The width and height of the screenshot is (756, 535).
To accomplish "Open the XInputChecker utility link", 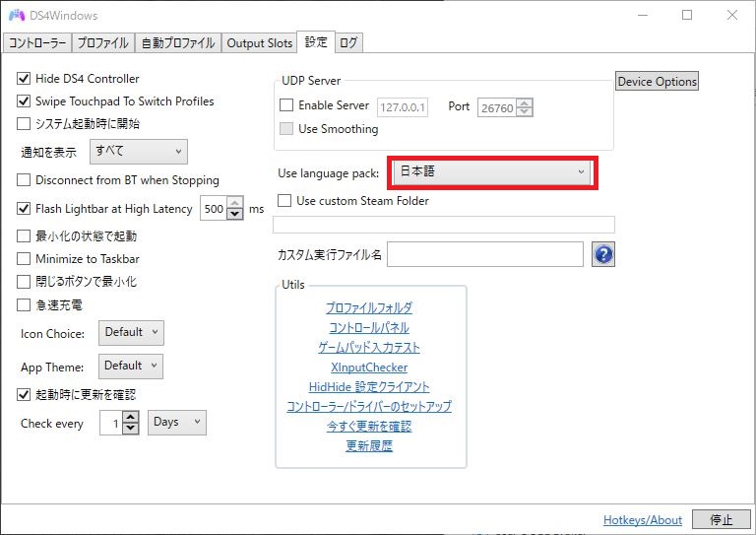I will 369,368.
